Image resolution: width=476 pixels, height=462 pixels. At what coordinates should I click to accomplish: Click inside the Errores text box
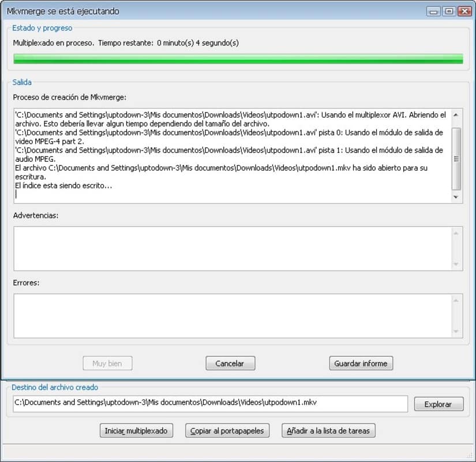pos(231,316)
